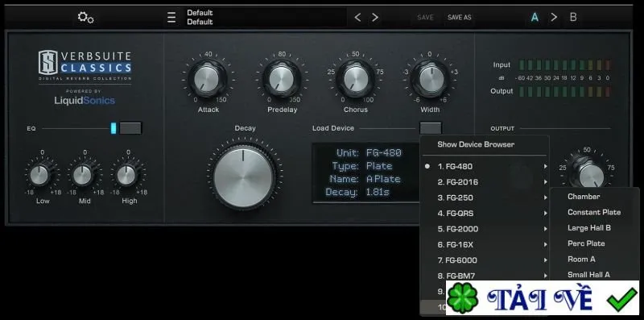The image size is (644, 320).
Task: Go to the next preset arrow
Action: [375, 17]
